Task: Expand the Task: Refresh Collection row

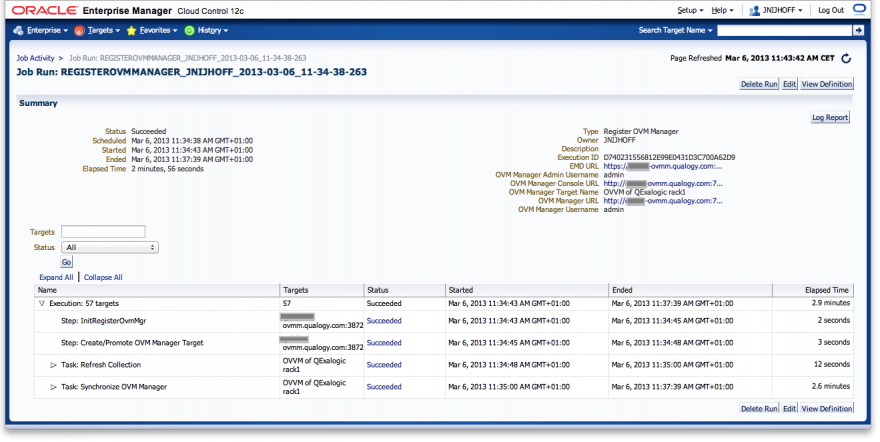Action: coord(53,365)
